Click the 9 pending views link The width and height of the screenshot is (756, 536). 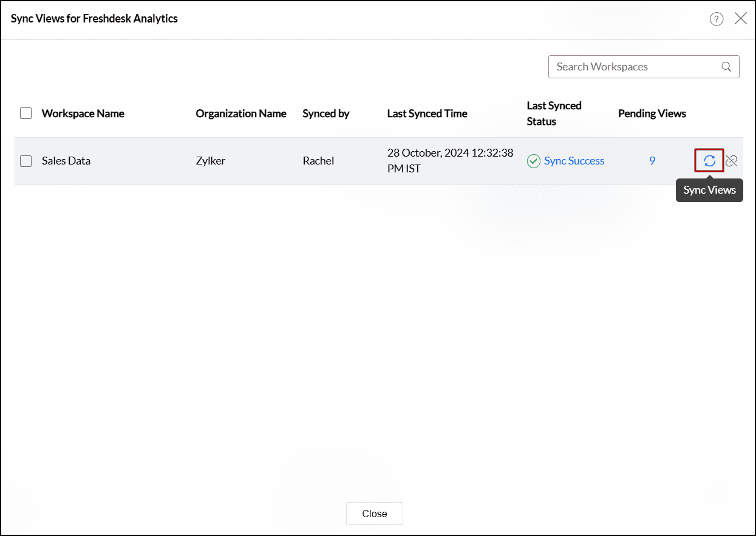[652, 161]
